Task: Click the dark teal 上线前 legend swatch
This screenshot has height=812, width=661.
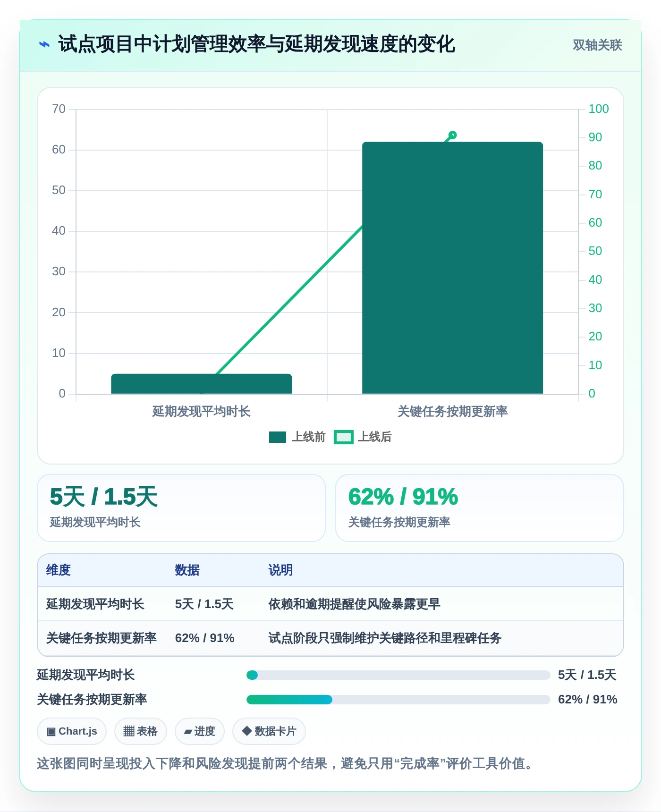Action: tap(278, 437)
